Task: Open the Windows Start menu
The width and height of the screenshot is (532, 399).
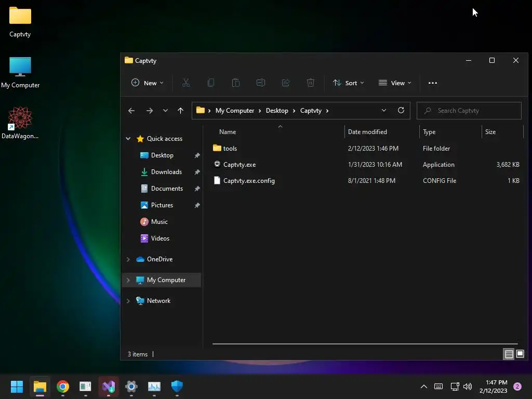Action: click(17, 387)
